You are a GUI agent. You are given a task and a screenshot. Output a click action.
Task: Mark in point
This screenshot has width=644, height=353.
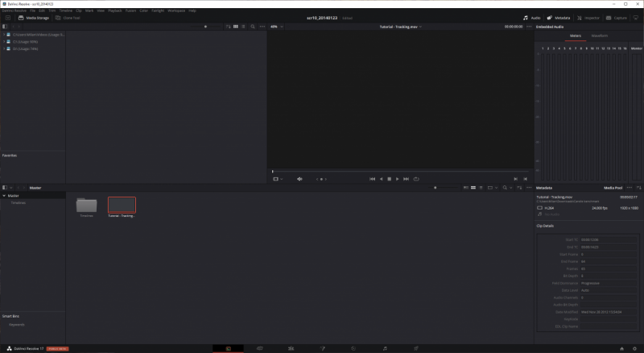click(515, 179)
